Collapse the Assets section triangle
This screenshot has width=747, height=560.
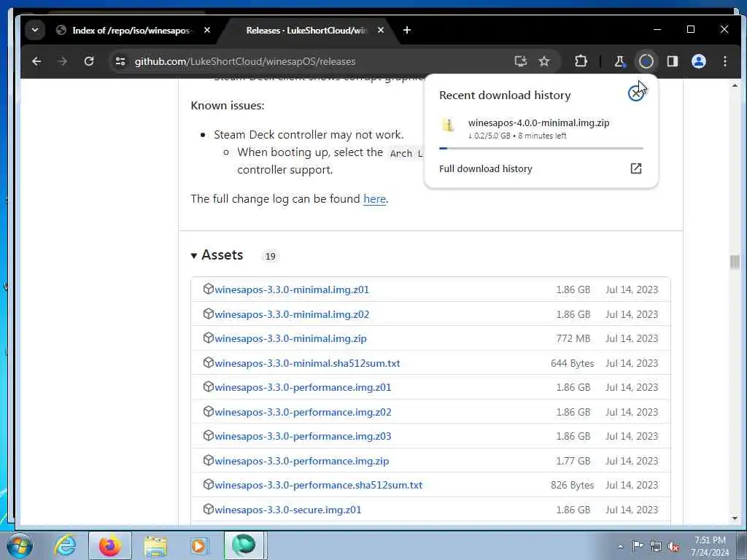click(x=194, y=256)
